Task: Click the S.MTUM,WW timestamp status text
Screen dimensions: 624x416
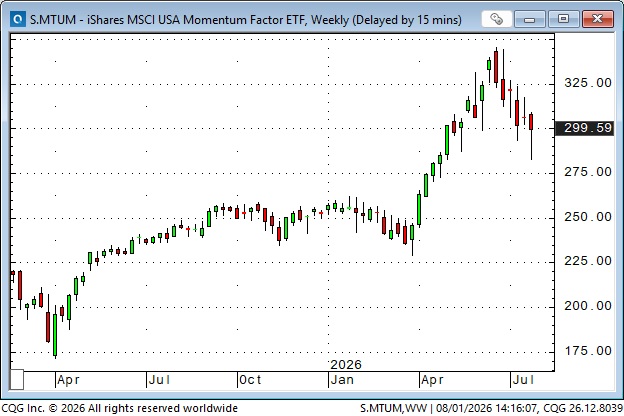Action: coord(491,408)
